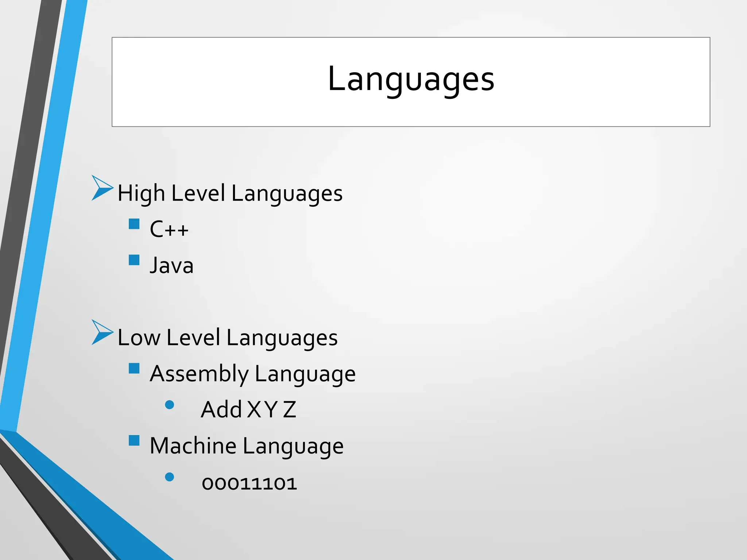This screenshot has width=747, height=560.
Task: Click the square bullet beside Assembly Language
Action: coord(134,369)
